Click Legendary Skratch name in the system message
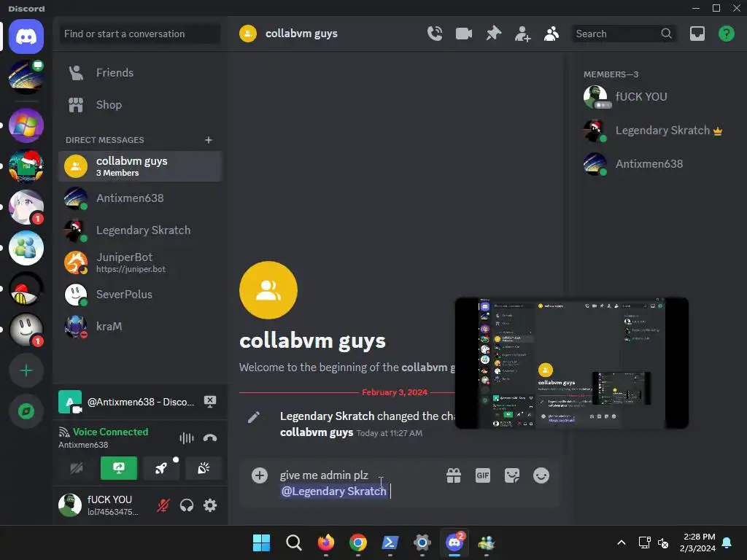The height and width of the screenshot is (560, 747). coord(328,416)
